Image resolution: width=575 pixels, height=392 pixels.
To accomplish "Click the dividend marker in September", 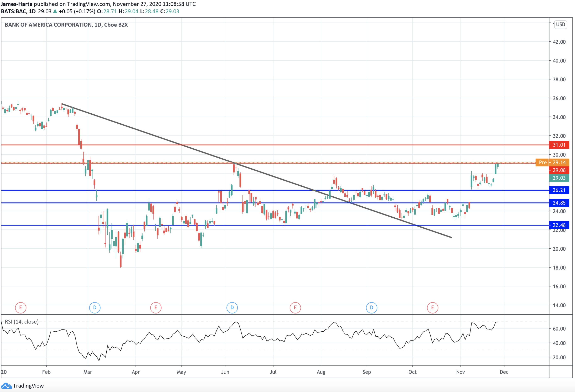I will (x=371, y=308).
